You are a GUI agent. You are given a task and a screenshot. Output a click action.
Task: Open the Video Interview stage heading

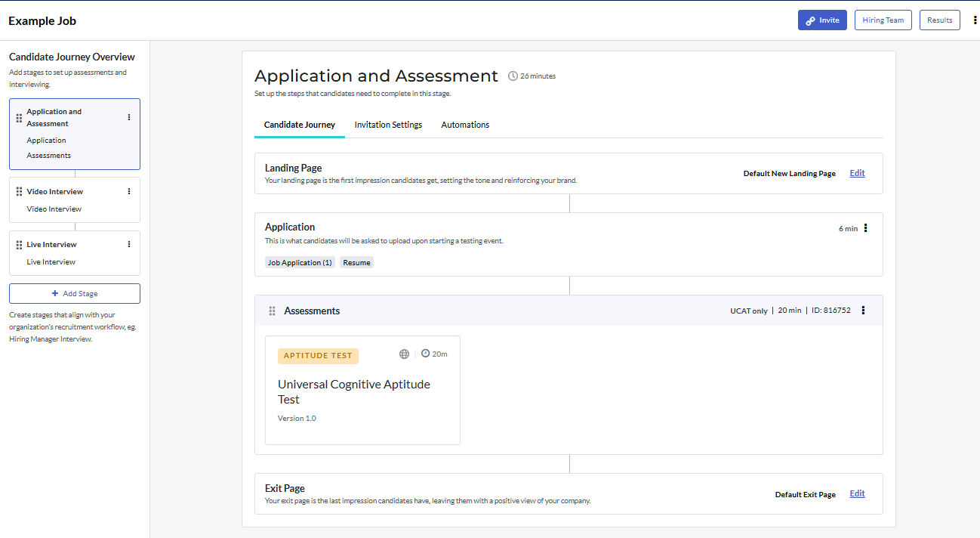pos(55,192)
